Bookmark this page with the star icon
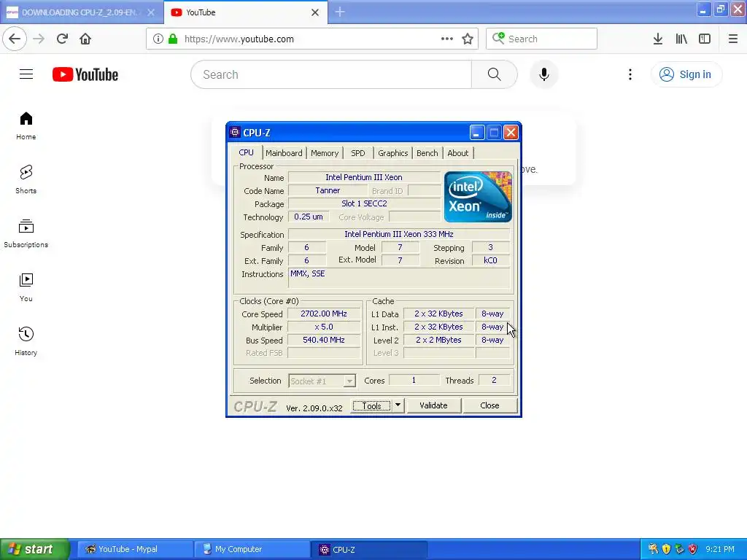 (x=468, y=39)
